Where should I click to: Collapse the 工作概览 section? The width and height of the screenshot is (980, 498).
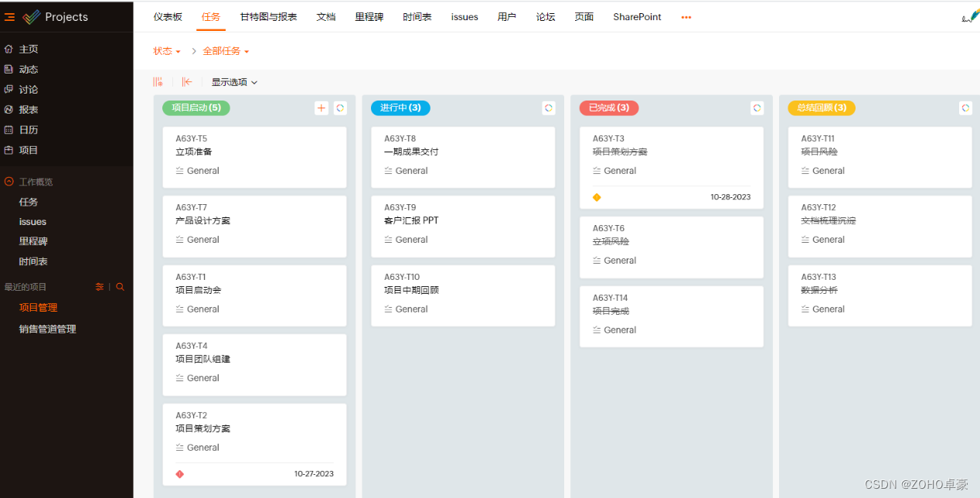(9, 182)
